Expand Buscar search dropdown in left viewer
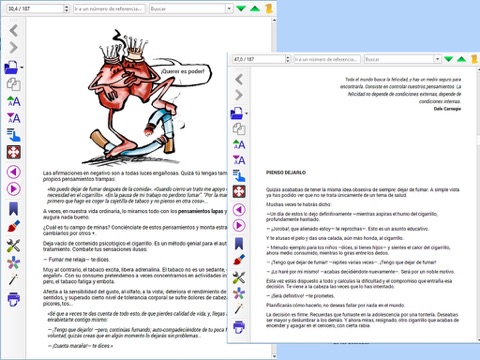The width and height of the screenshot is (480, 360). (229, 9)
